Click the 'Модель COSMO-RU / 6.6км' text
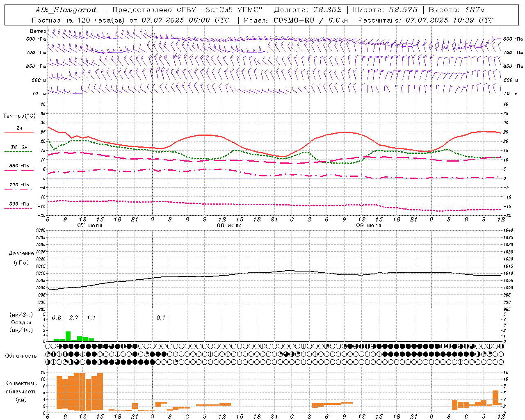Image resolution: width=525 pixels, height=420 pixels. tap(296, 20)
